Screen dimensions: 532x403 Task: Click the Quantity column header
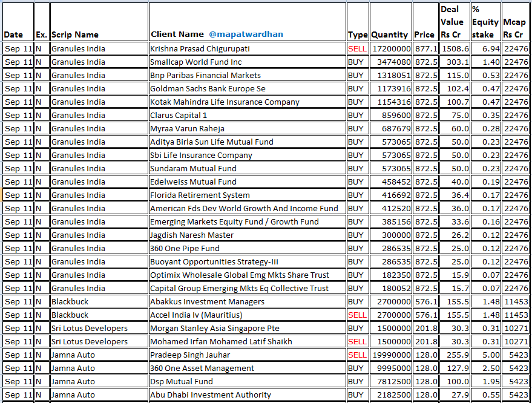point(391,22)
